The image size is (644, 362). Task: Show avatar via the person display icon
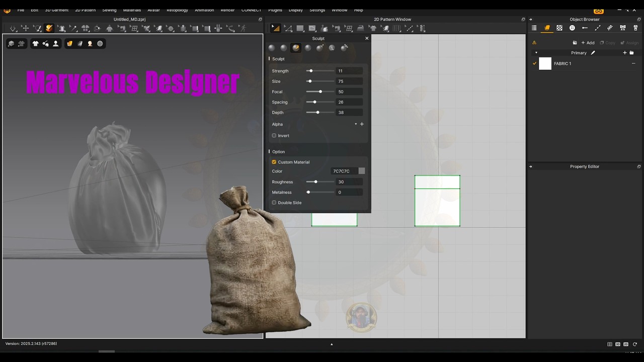(x=56, y=44)
